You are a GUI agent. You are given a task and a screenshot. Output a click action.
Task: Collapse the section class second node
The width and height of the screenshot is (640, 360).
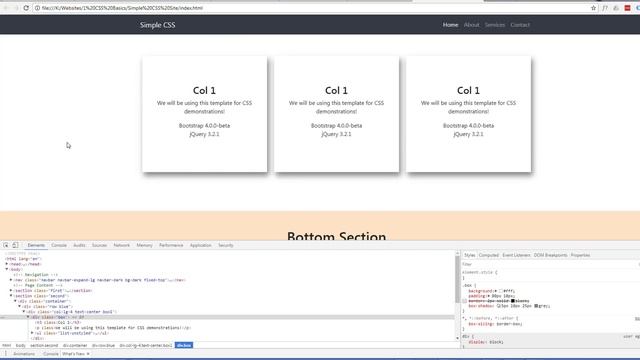pos(11,296)
